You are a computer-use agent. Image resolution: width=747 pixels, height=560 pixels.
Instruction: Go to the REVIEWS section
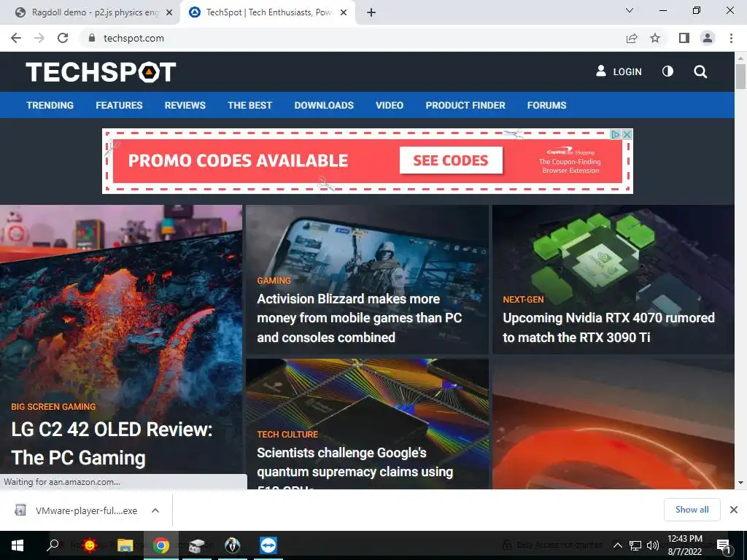pos(185,105)
